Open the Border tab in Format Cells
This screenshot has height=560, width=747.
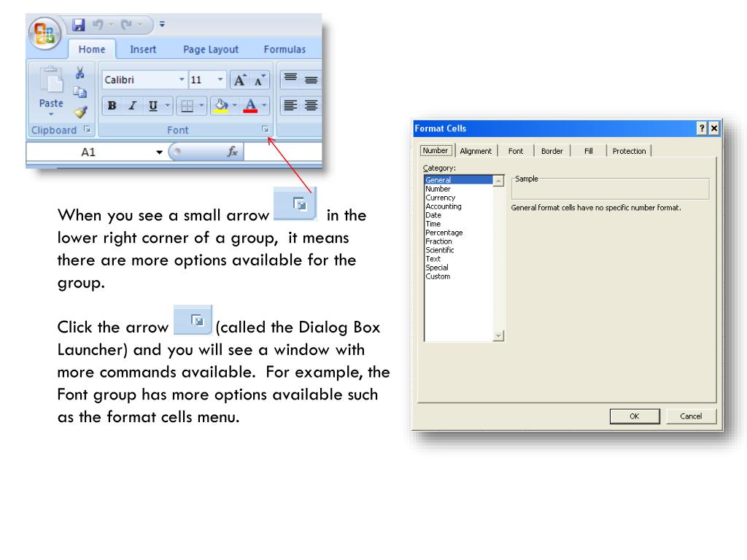click(x=551, y=151)
